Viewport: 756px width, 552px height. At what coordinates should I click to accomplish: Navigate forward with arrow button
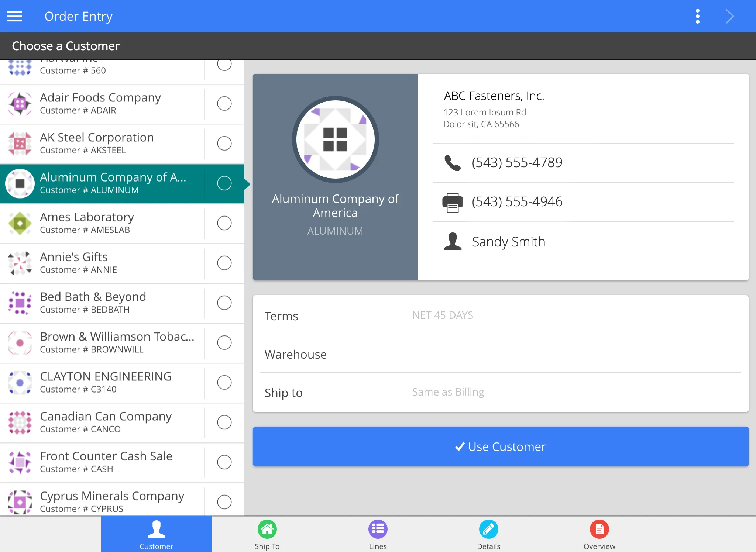coord(730,16)
